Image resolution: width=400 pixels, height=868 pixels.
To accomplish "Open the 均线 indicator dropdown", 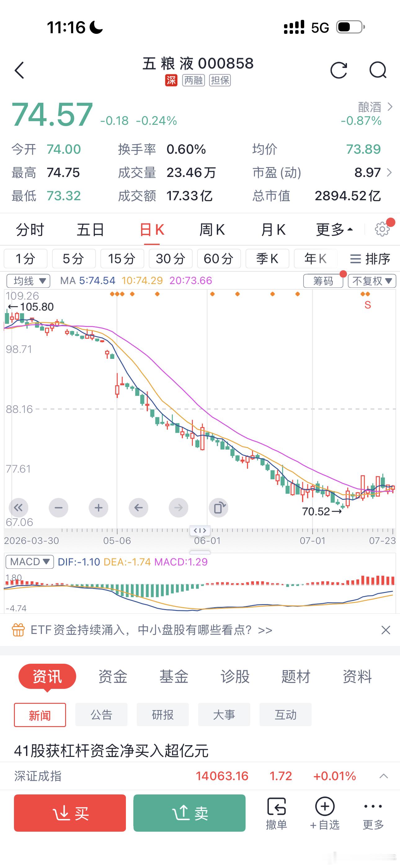I will tap(28, 281).
